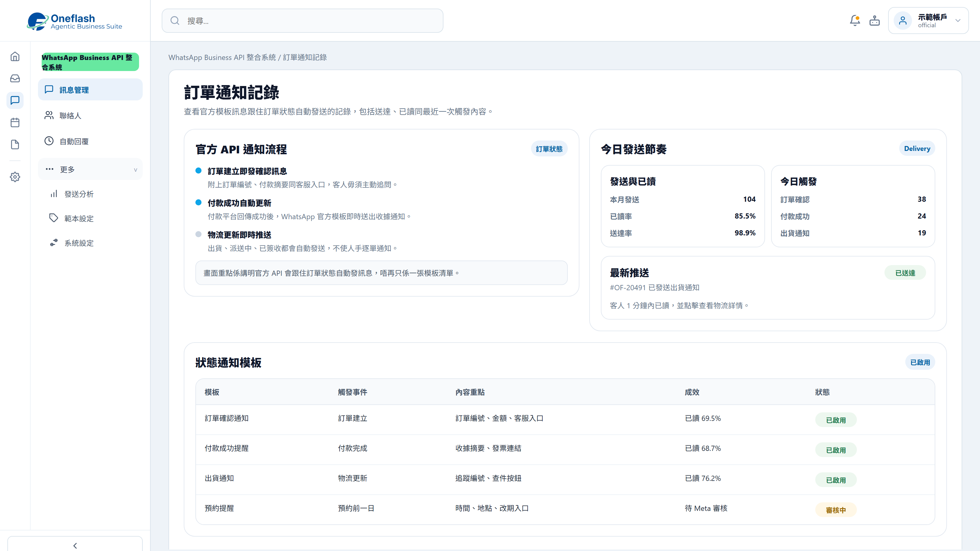The image size is (980, 551).
Task: Click the 預約前一日 trigger cell
Action: tap(356, 508)
